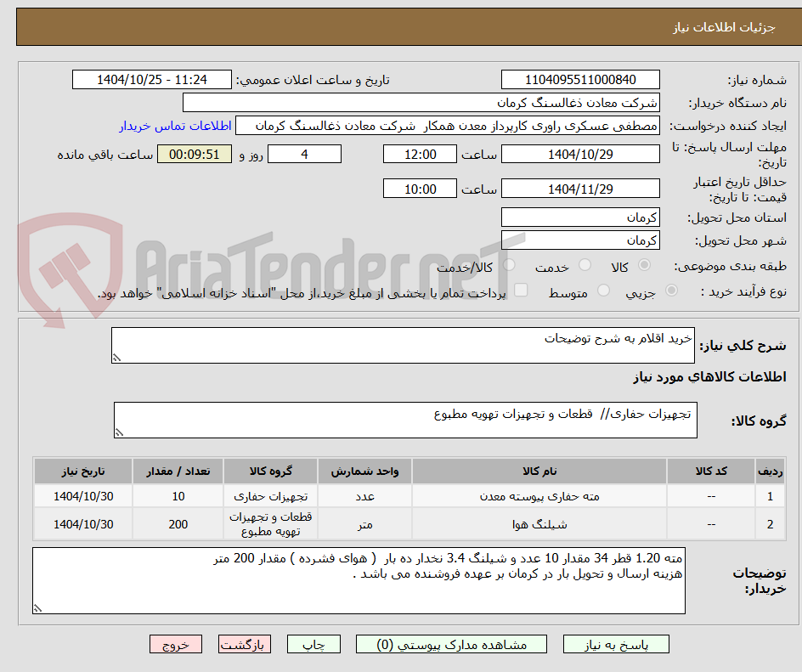Click the چاپ print button

click(x=313, y=644)
